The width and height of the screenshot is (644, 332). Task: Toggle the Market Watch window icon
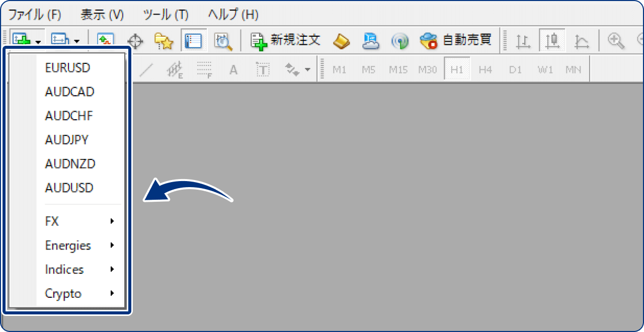click(x=106, y=41)
